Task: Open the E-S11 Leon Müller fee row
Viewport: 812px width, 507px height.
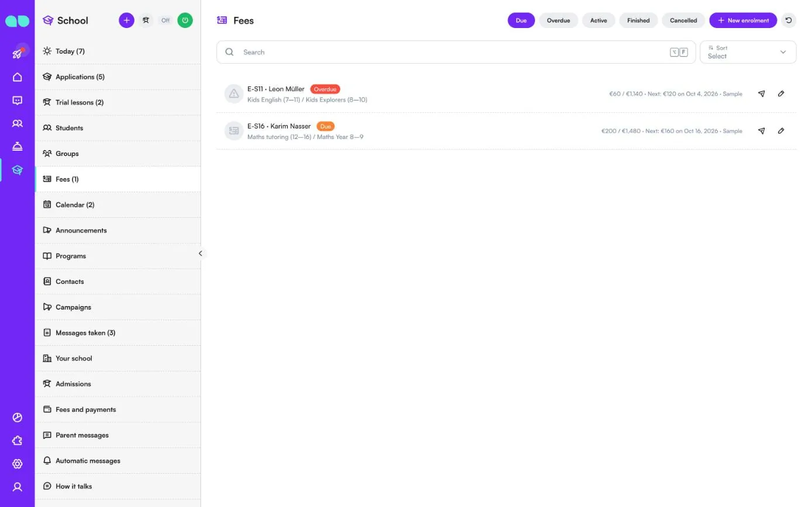Action: coord(506,93)
